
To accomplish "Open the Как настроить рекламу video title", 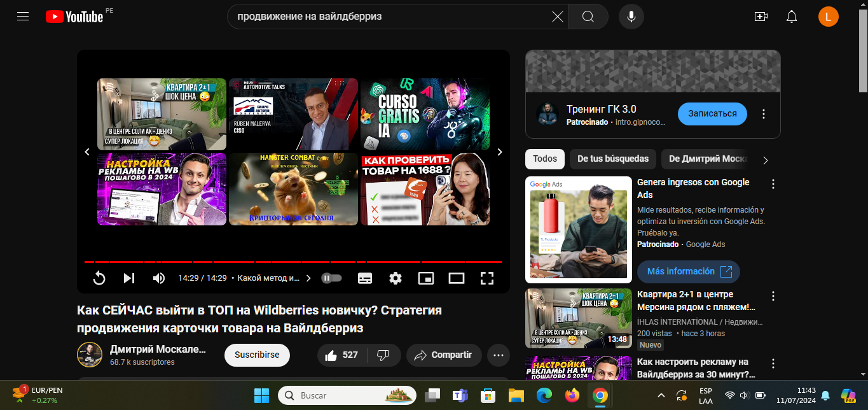I will pyautogui.click(x=696, y=368).
